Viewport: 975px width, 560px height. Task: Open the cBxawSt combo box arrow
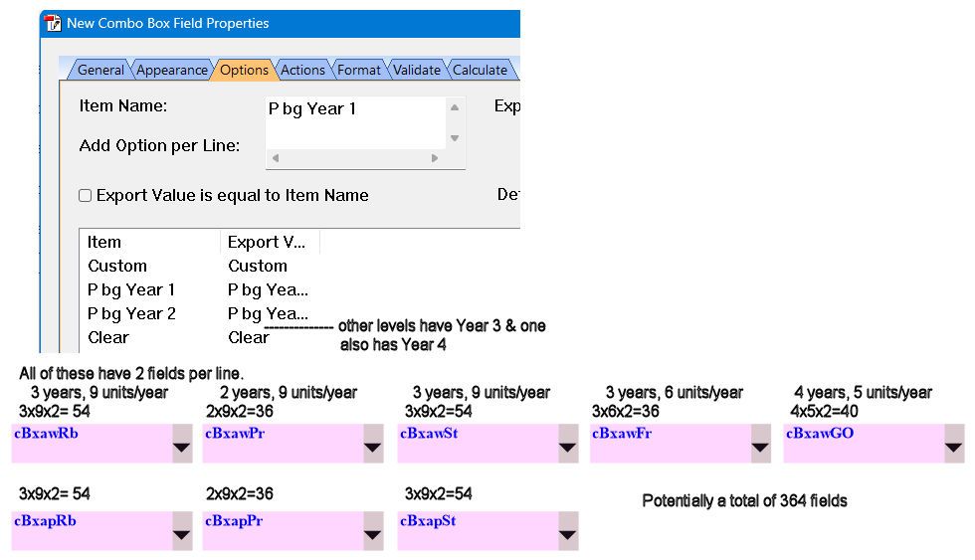(x=568, y=444)
